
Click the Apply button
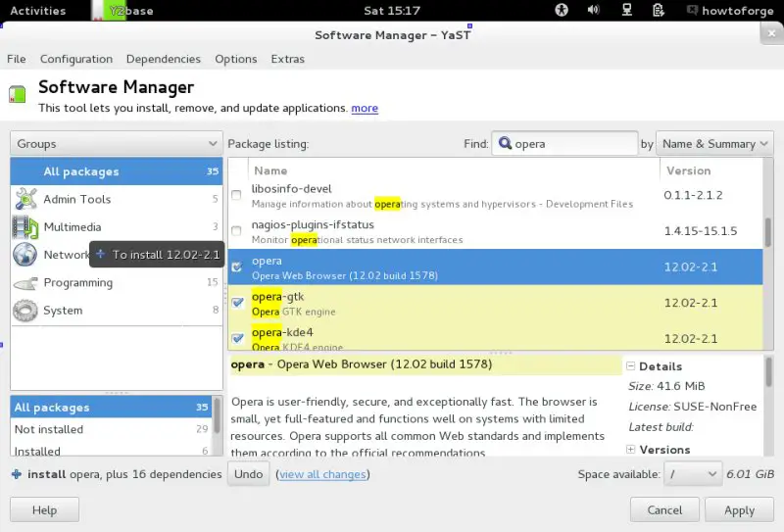tap(740, 510)
